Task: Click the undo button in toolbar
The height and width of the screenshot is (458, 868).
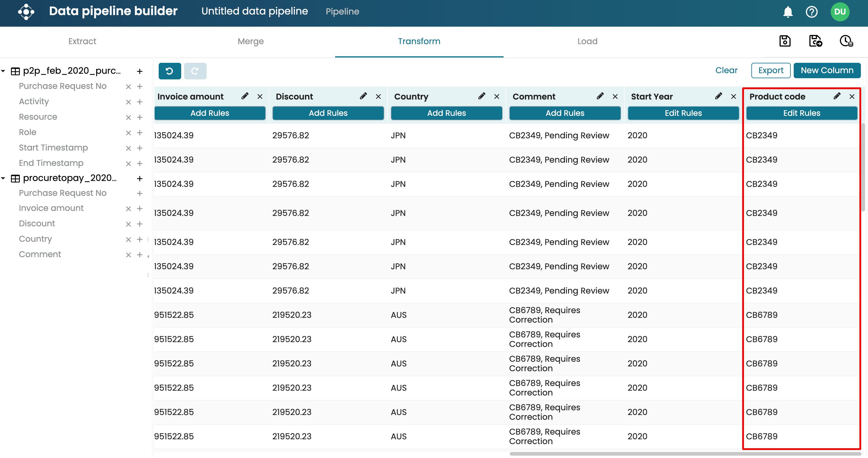Action: (x=170, y=71)
